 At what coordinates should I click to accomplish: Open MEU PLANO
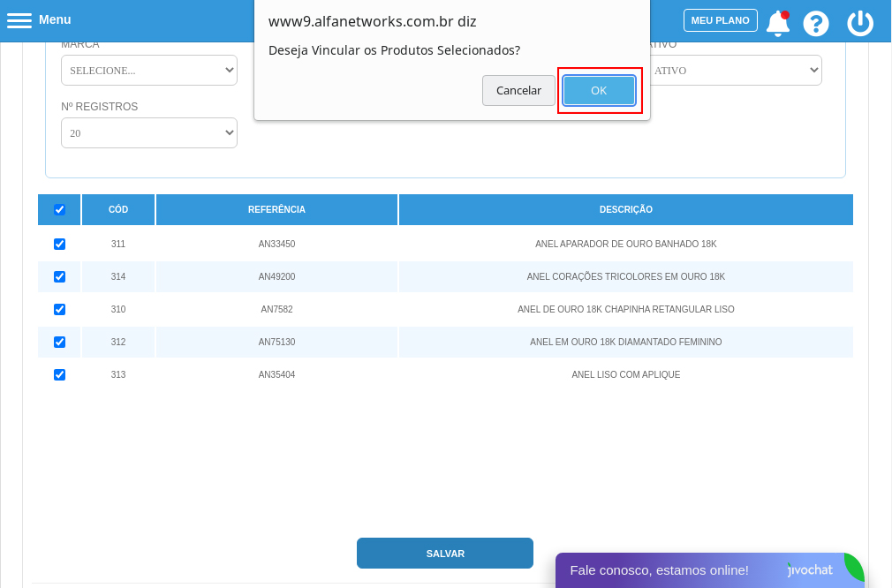tap(720, 19)
